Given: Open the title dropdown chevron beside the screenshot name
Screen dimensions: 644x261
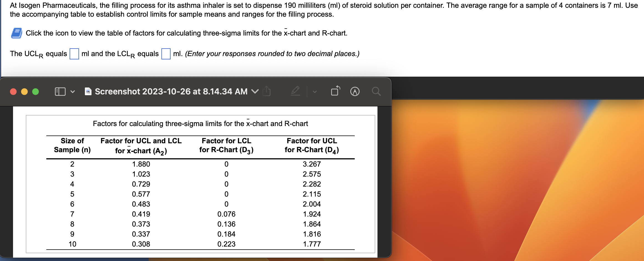Looking at the screenshot, I should point(255,91).
